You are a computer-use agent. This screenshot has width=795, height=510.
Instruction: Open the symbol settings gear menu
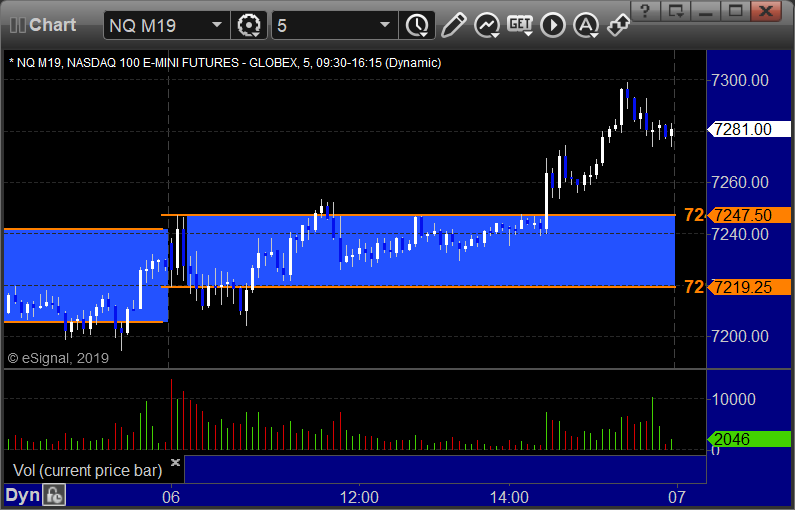click(x=249, y=25)
